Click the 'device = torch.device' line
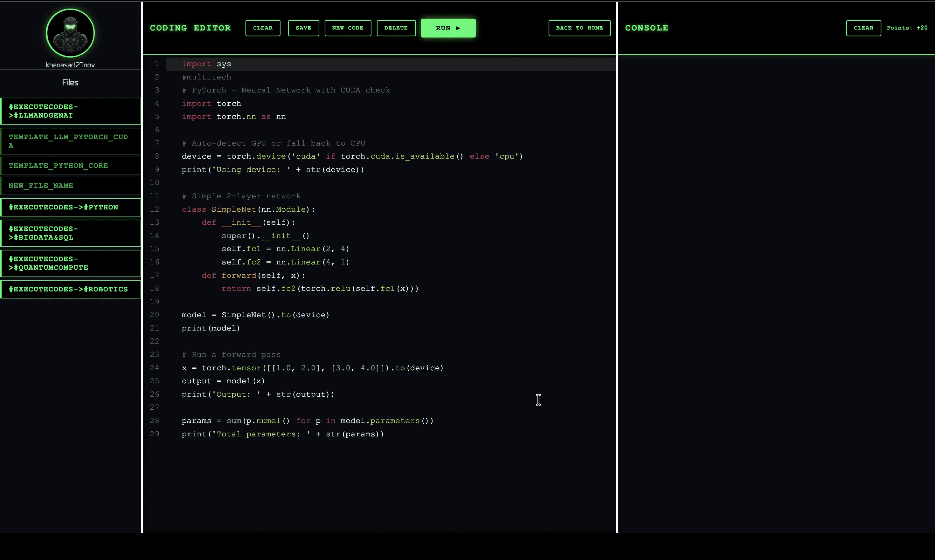Image resolution: width=935 pixels, height=560 pixels. (352, 156)
